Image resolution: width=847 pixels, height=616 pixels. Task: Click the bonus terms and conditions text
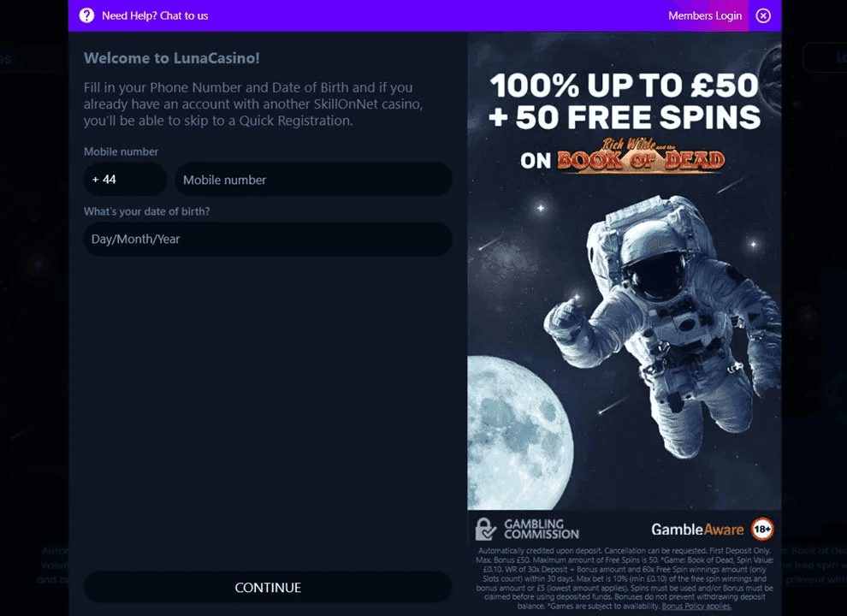pyautogui.click(x=624, y=573)
